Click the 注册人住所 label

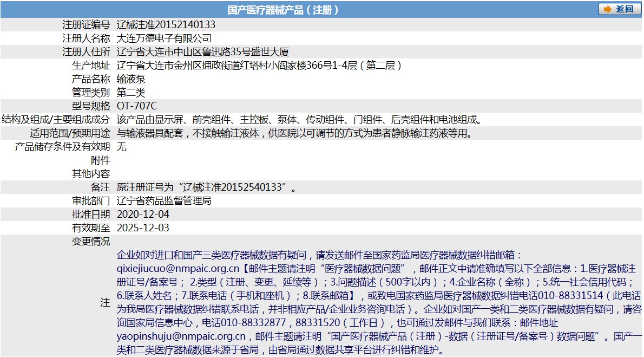coord(86,52)
